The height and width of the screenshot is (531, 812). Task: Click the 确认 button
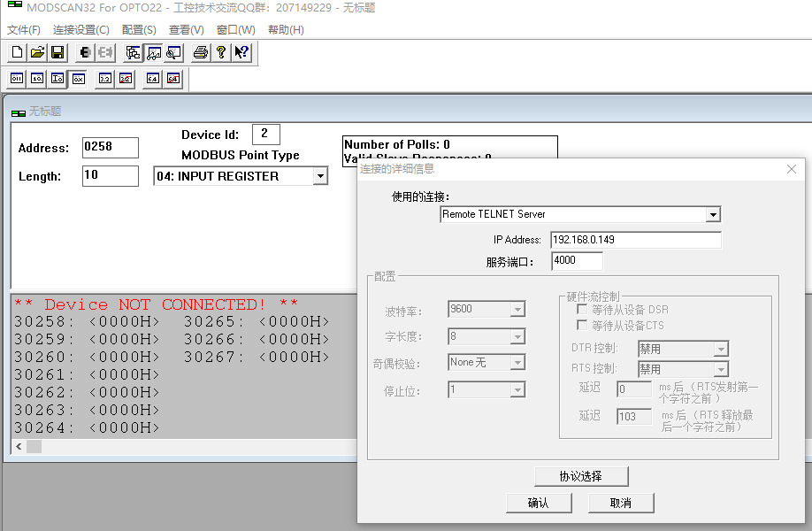coord(538,503)
